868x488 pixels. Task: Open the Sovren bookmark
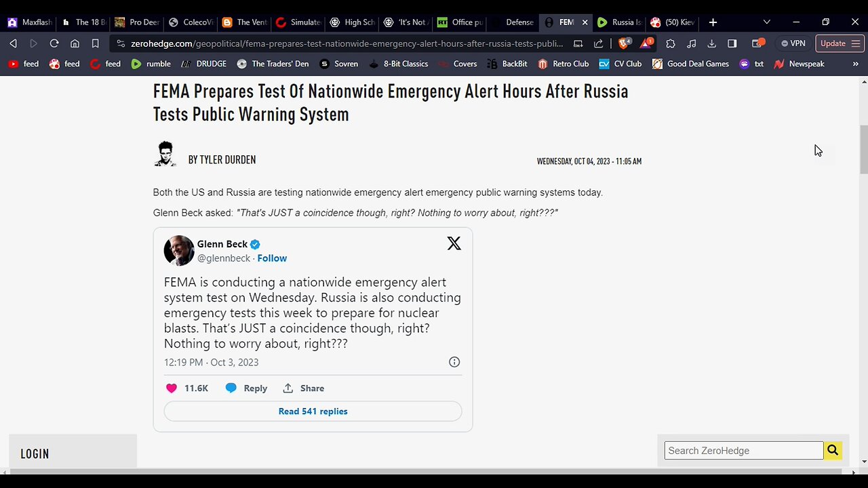click(338, 64)
